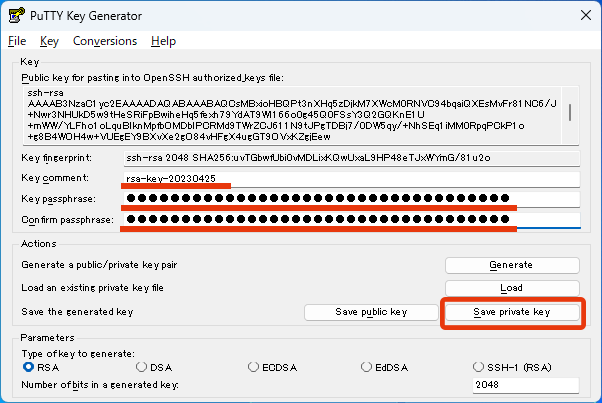Click the Confirm passphrase field
Viewport: 602px width, 403px height.
352,220
